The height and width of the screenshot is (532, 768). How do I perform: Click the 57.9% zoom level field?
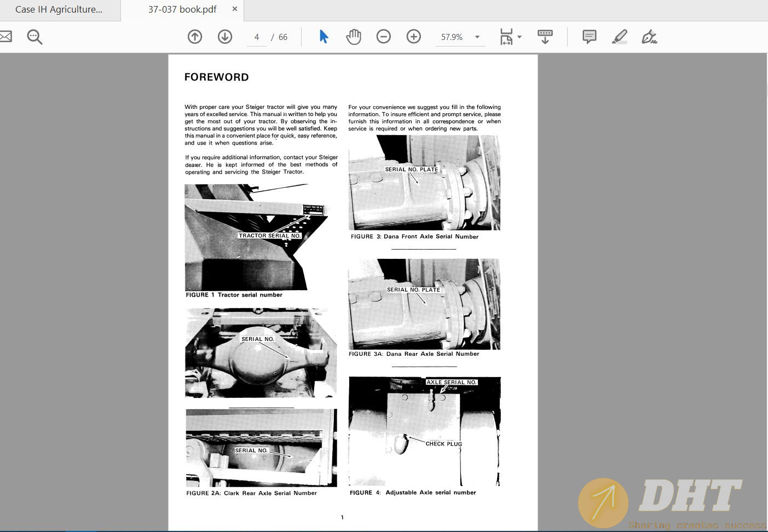pyautogui.click(x=452, y=37)
